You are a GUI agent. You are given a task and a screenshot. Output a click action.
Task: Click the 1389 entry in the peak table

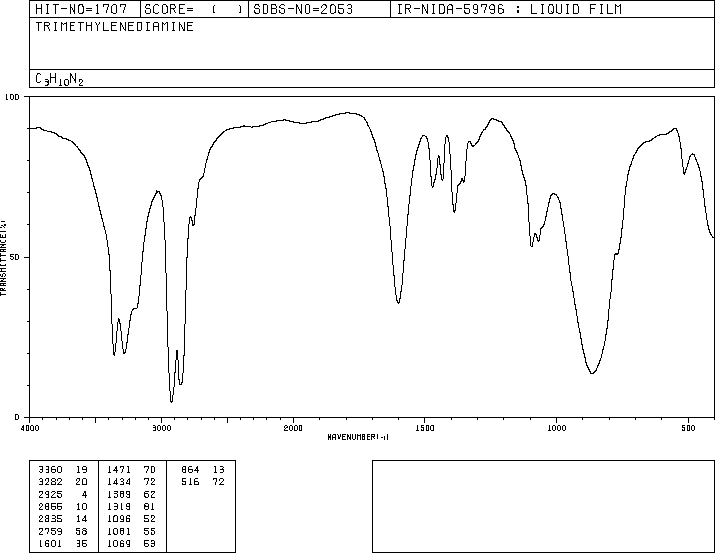tap(119, 494)
